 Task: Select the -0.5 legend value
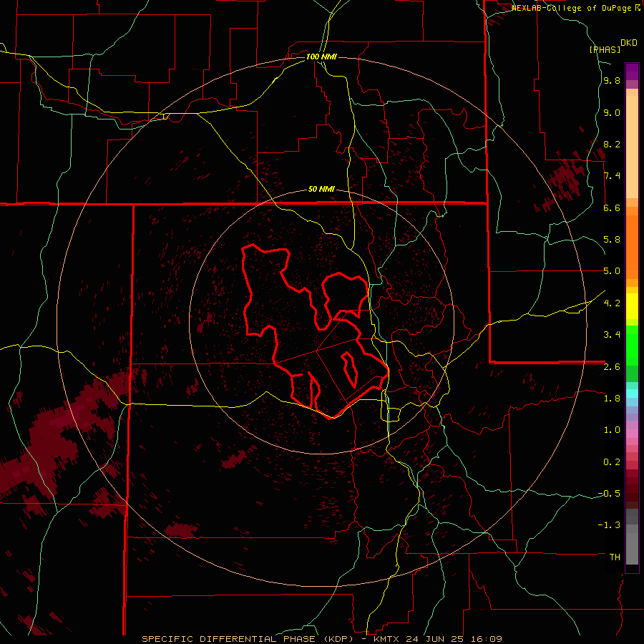(609, 494)
